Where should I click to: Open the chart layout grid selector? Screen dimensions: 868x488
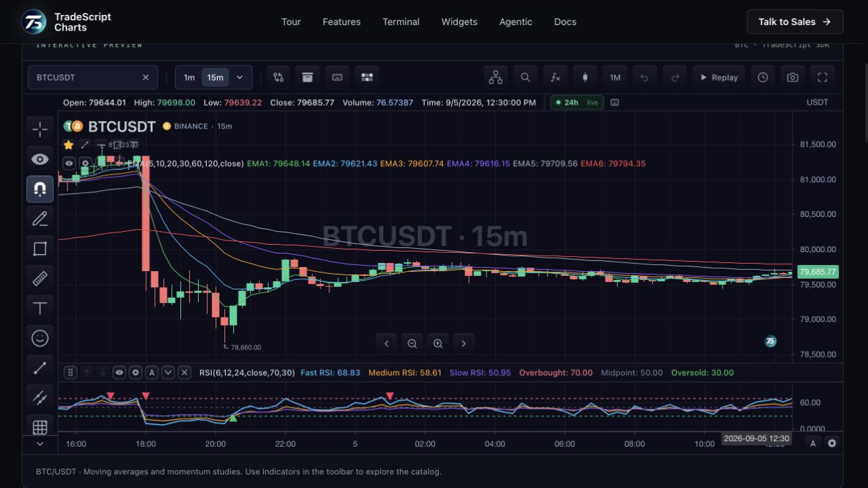[367, 77]
